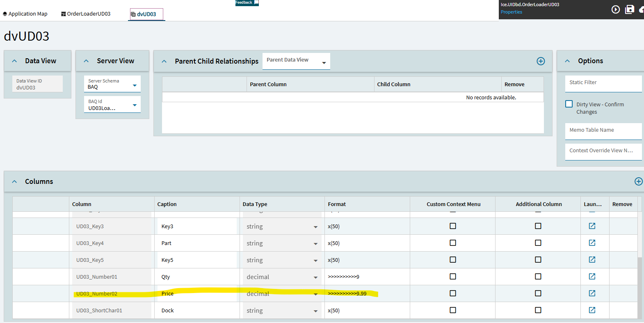
Task: Open launch icon for UD03_Key3 row
Action: pos(592,226)
